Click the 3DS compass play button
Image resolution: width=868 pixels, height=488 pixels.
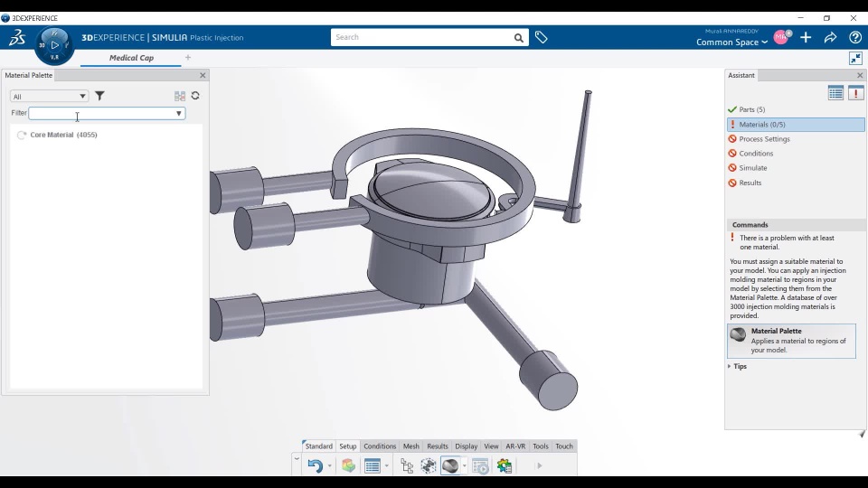tap(54, 45)
